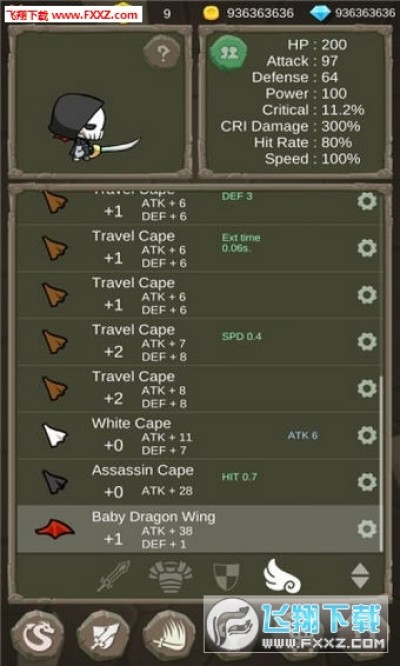Tap the crossed swords stone button
The image size is (400, 666).
coord(103,636)
